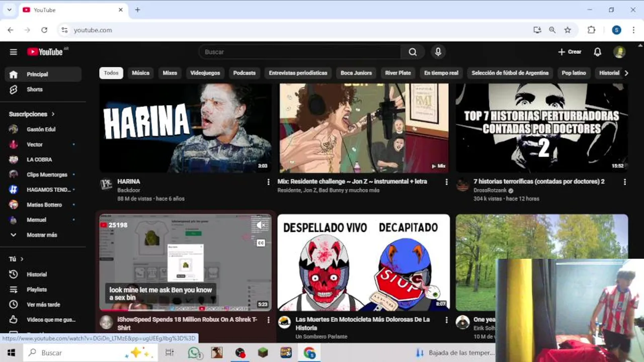The image size is (644, 362).
Task: Open WhatsApp from the taskbar
Action: (195, 353)
